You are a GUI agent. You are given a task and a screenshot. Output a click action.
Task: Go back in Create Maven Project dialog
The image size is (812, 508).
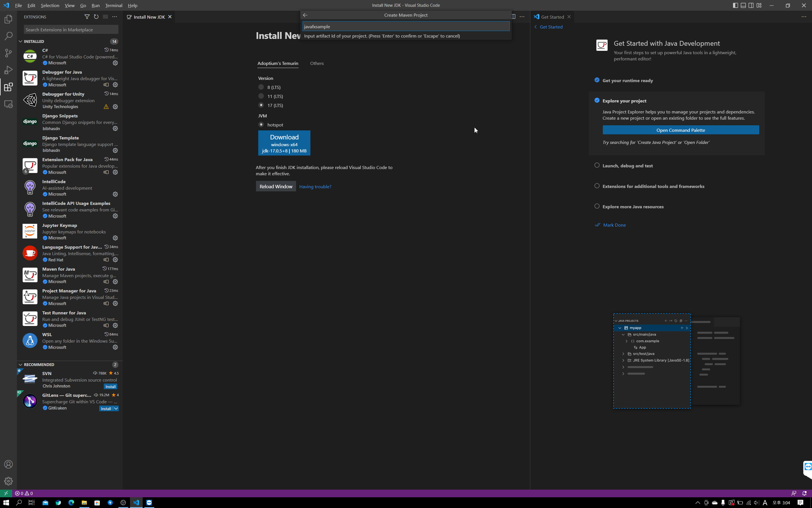point(305,15)
